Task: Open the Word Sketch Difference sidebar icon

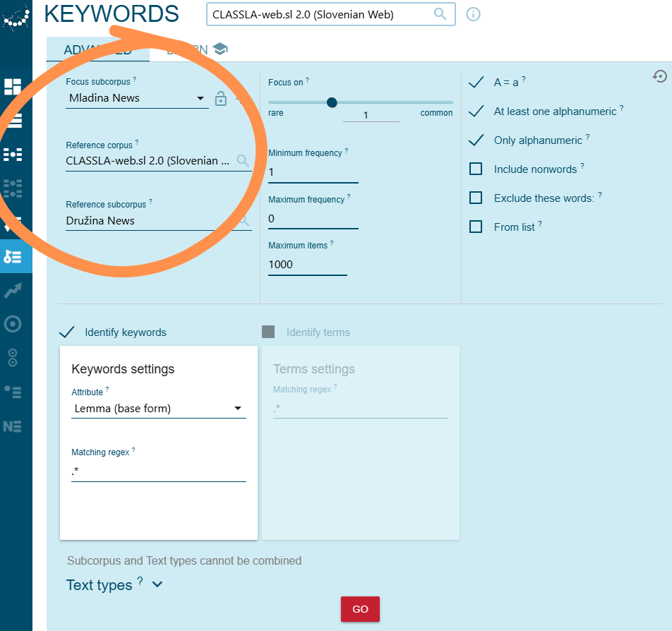Action: coord(13,188)
